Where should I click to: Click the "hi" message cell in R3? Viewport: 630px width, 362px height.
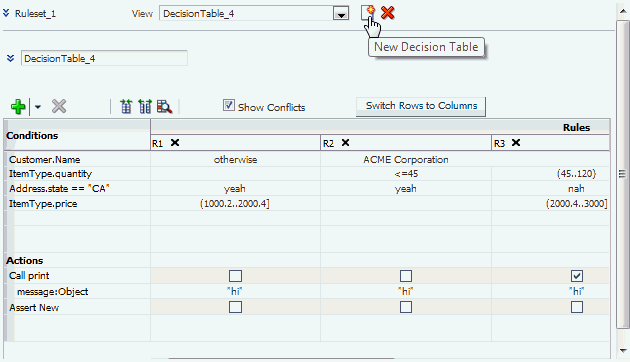tap(577, 291)
